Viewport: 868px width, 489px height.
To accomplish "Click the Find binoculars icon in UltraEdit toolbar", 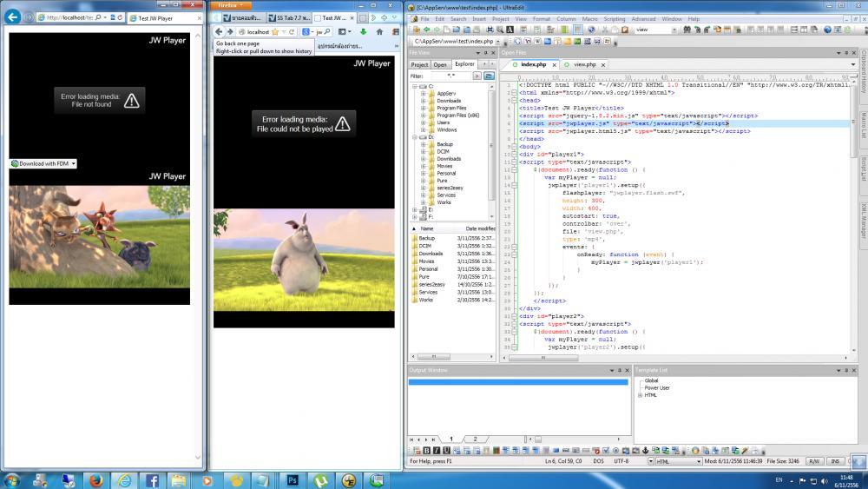I will point(688,30).
